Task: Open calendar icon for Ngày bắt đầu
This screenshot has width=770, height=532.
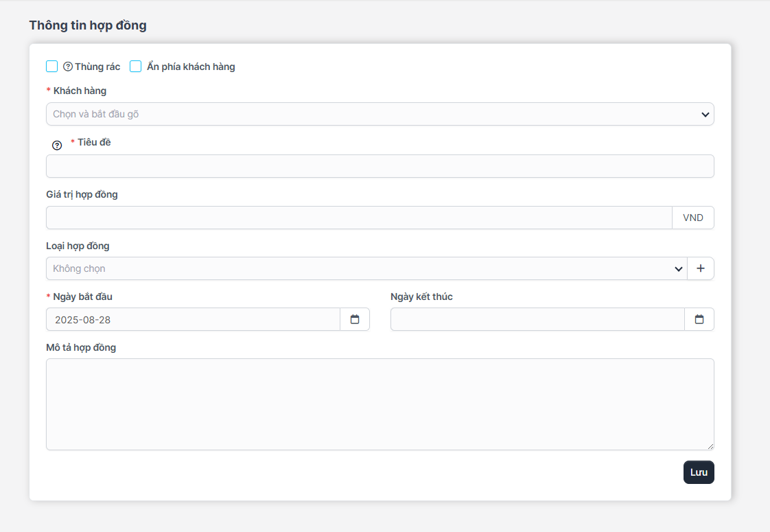Action: point(355,319)
